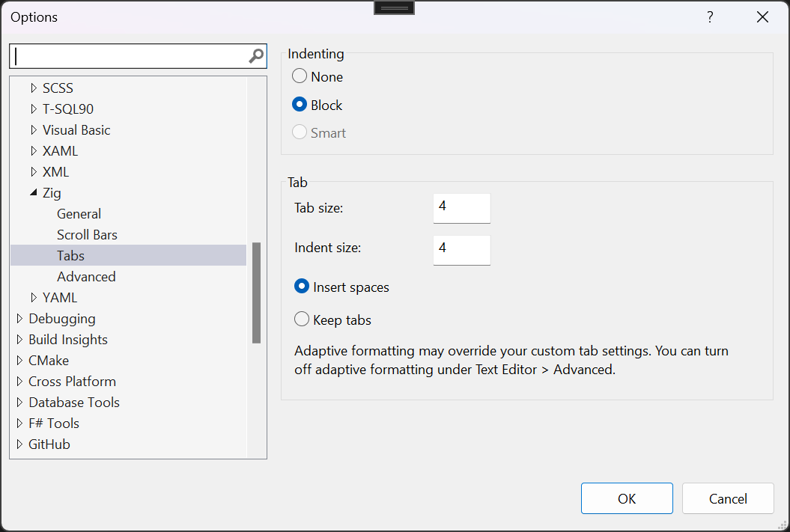Confirm options with OK button
This screenshot has height=532, width=790.
point(627,498)
